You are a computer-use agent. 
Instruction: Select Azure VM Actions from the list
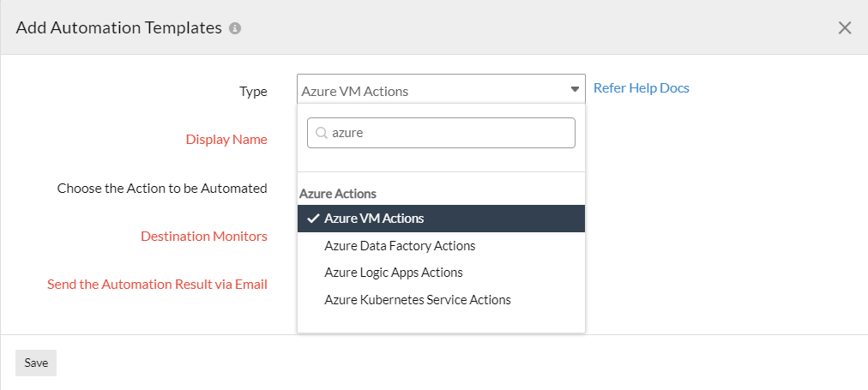374,219
